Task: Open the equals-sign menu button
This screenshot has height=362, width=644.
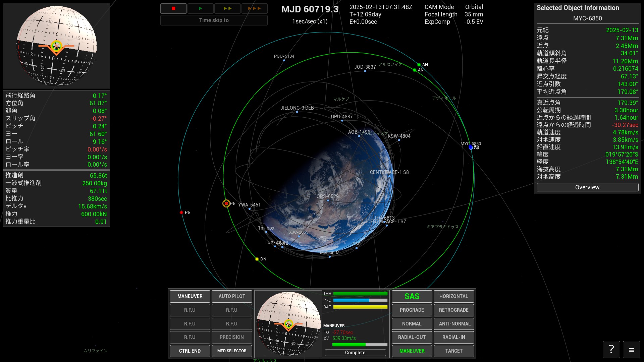Action: 631,350
